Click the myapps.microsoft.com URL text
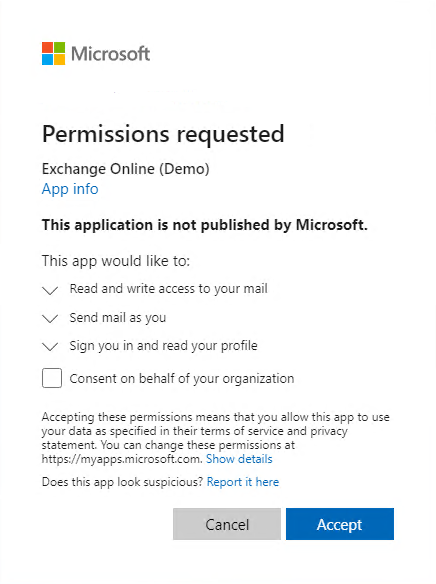The width and height of the screenshot is (436, 584). tap(122, 459)
